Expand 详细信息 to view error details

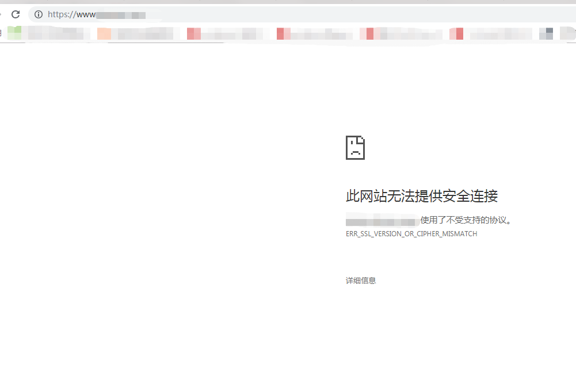(x=360, y=280)
